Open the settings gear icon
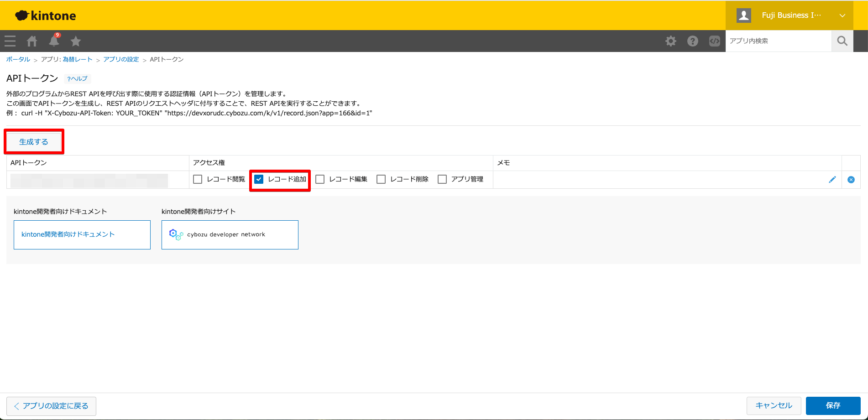Image resolution: width=868 pixels, height=420 pixels. [x=671, y=41]
